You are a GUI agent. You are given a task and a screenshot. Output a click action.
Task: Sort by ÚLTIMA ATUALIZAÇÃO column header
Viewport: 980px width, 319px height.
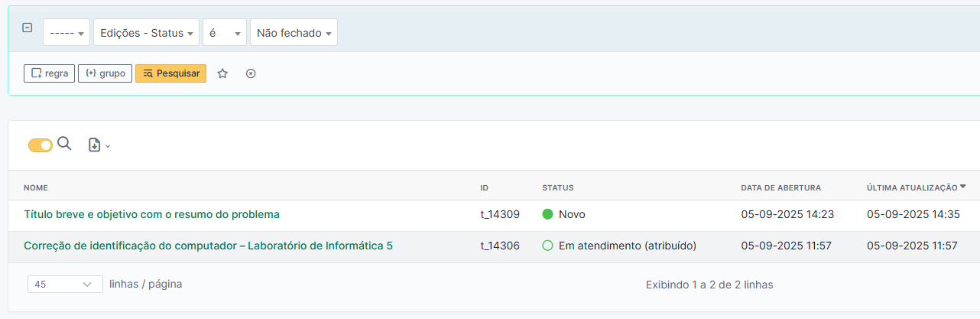[x=911, y=187]
